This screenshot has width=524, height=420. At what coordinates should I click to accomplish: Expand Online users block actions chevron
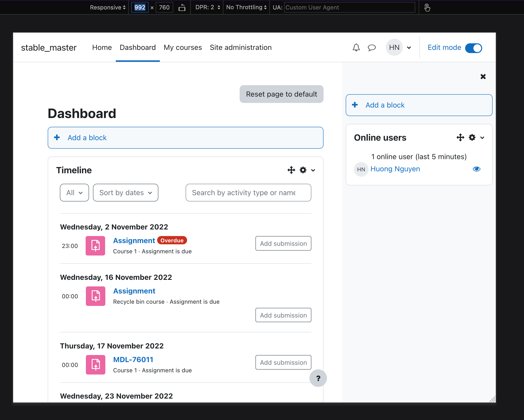482,138
